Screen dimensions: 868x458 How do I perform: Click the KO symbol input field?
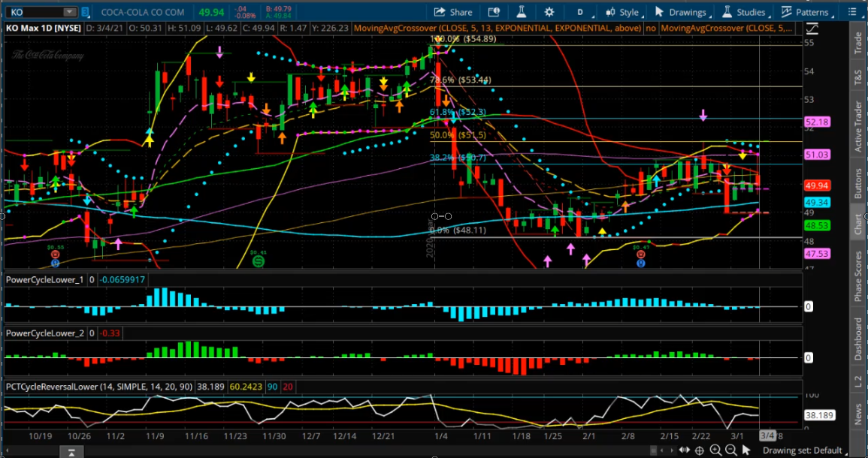coord(35,11)
